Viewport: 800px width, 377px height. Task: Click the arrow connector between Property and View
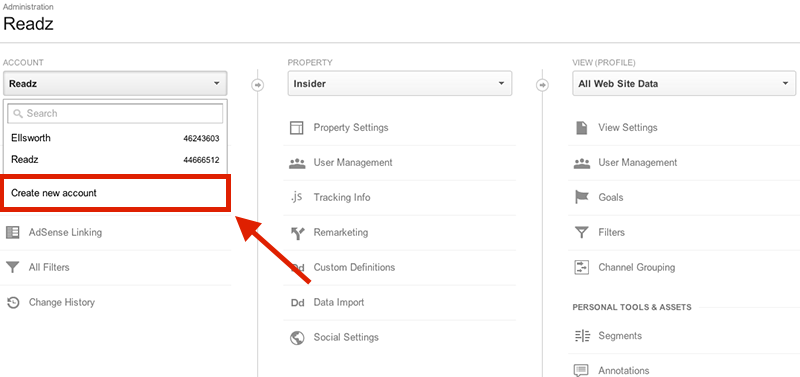542,85
